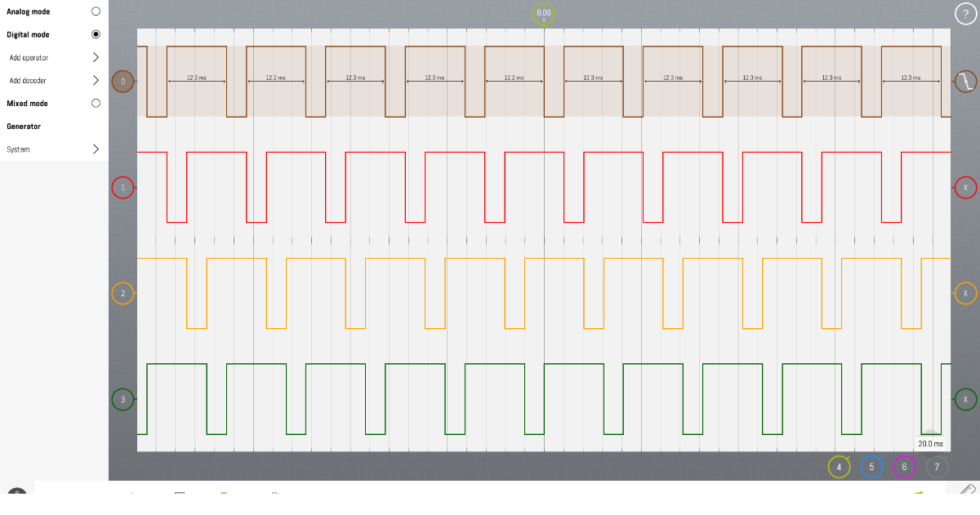Expand the System menu chevron
This screenshot has width=980, height=515.
pyautogui.click(x=96, y=149)
